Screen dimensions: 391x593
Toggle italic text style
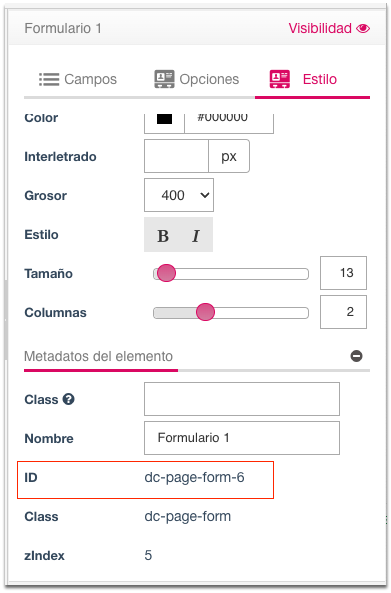pyautogui.click(x=196, y=236)
